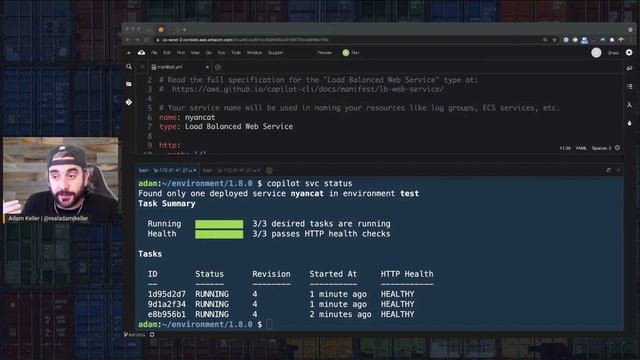Click line 6 "name: nyancat"
This screenshot has width=640, height=360.
pyautogui.click(x=187, y=117)
